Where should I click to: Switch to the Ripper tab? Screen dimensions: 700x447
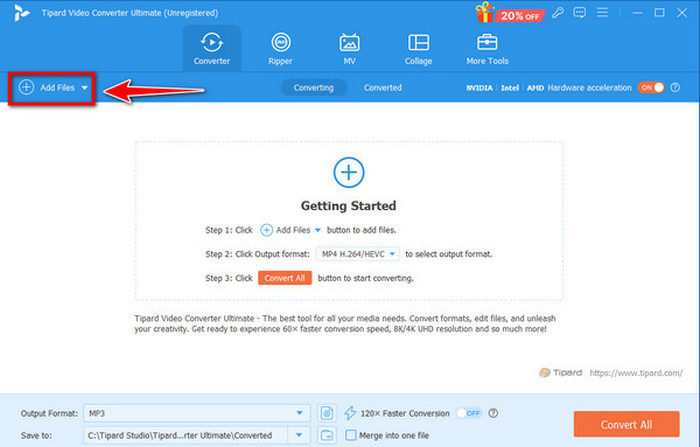(280, 48)
